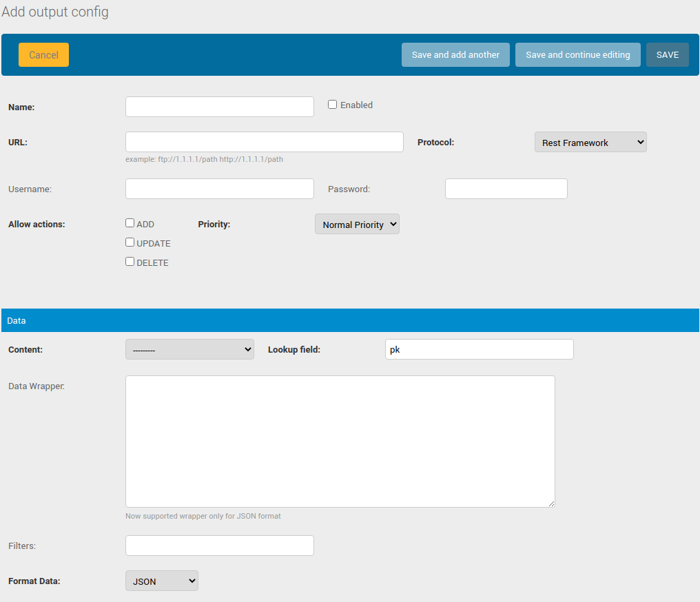This screenshot has height=602, width=700.
Task: Check the ADD allowed action
Action: (130, 222)
